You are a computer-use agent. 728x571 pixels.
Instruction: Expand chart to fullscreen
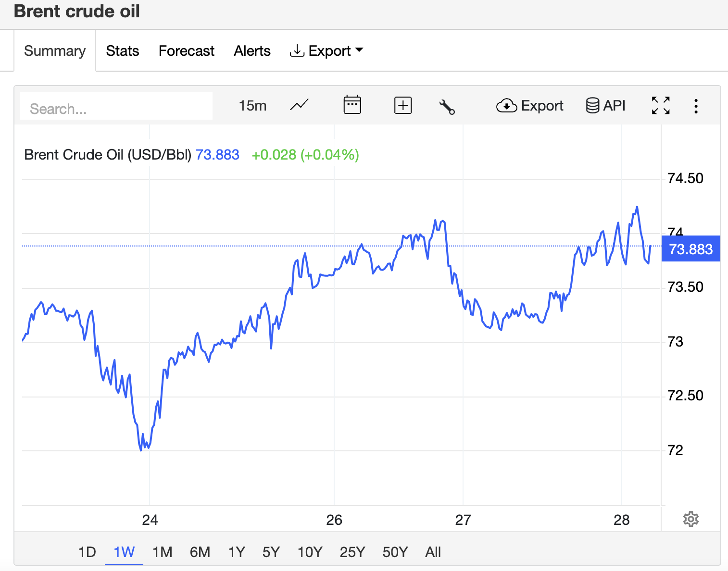(x=661, y=105)
